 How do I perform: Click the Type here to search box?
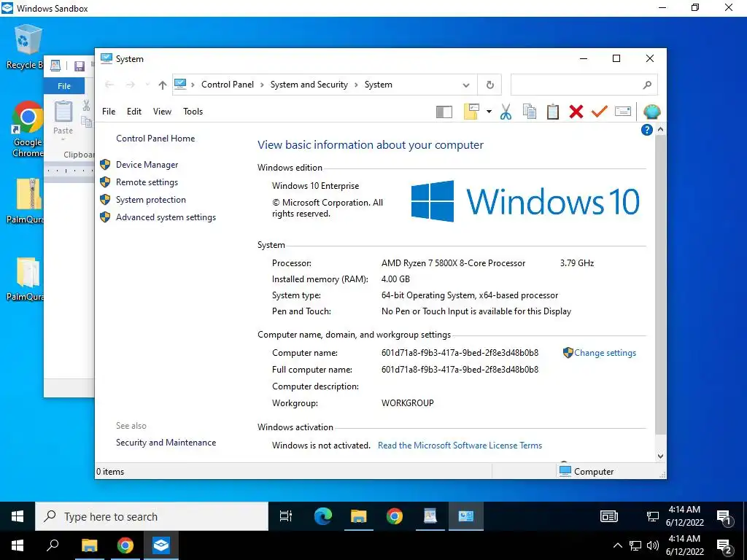click(x=152, y=517)
